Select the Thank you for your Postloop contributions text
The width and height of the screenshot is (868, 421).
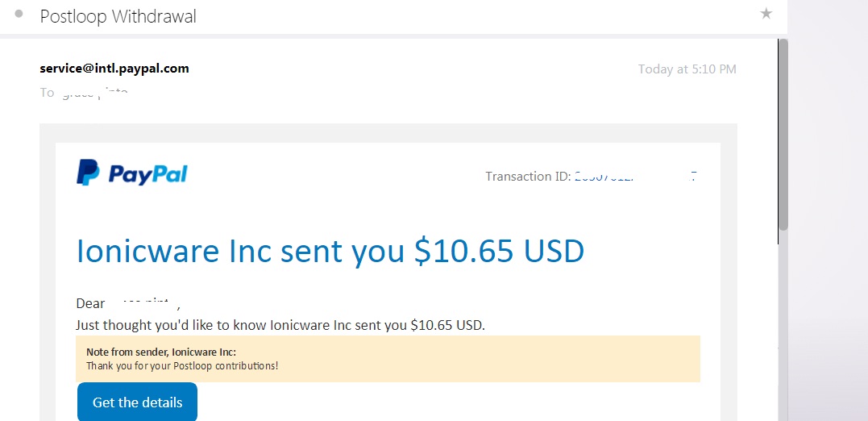pos(182,366)
